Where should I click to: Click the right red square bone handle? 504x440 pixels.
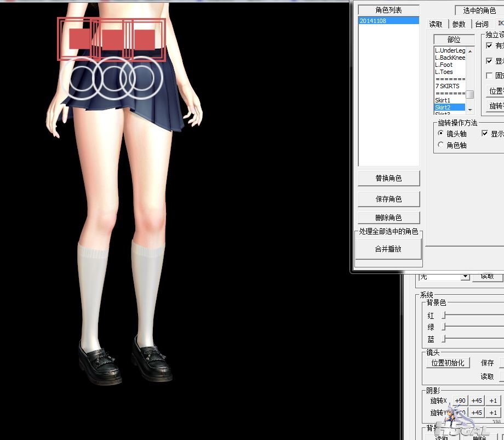(145, 39)
